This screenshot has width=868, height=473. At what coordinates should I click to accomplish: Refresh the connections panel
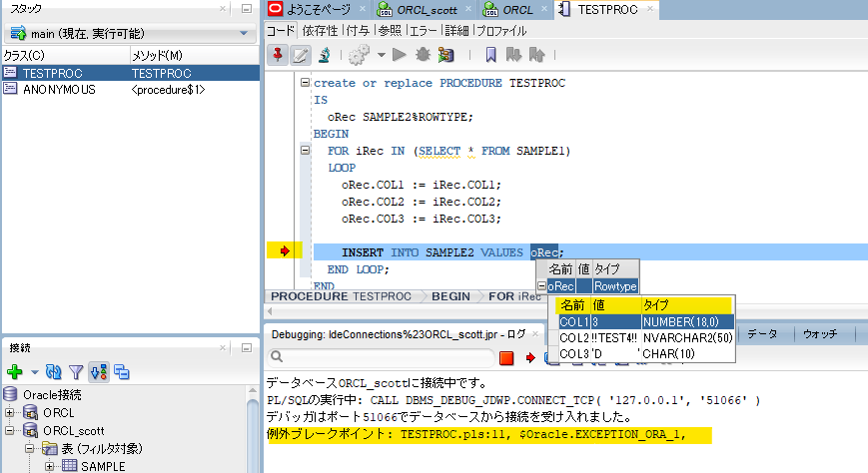[x=54, y=371]
